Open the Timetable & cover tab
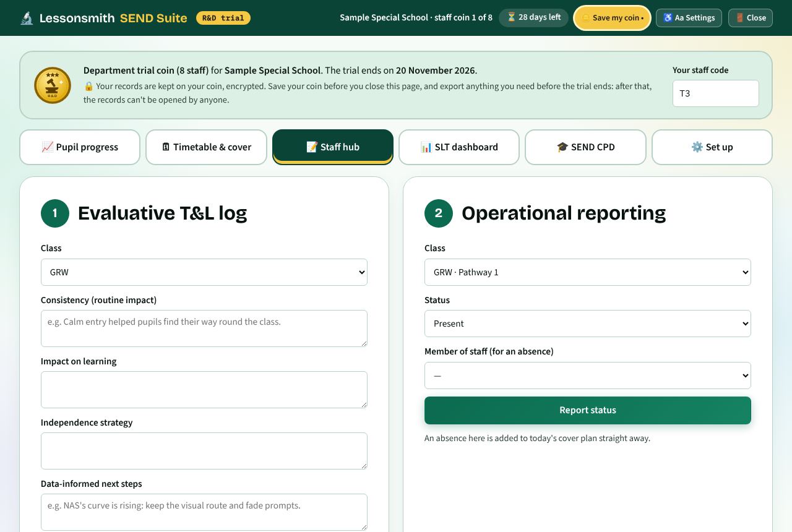Viewport: 792px width, 532px height. 206,147
